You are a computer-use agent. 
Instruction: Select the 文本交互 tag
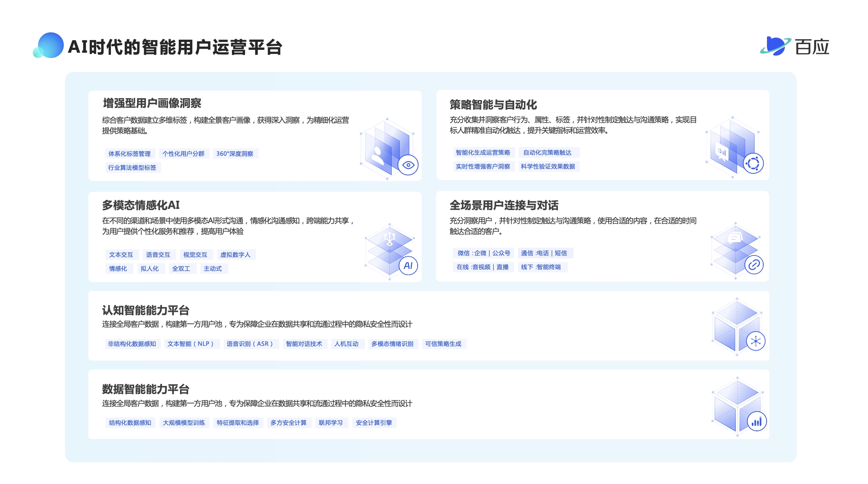click(121, 255)
